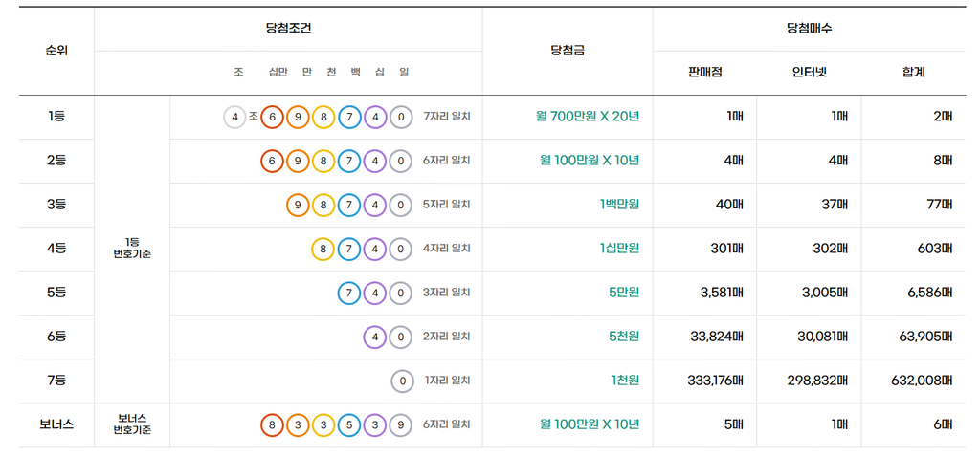Image resolution: width=980 pixels, height=457 pixels.
Task: Click the 40매 store count for 3등
Action: coord(727,205)
